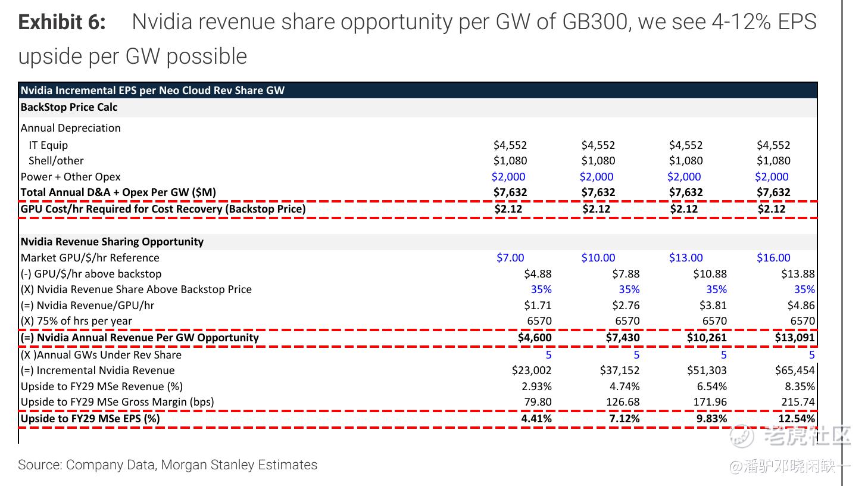This screenshot has width=868, height=486.
Task: Select the $10,261 annual revenue per GW value
Action: pyautogui.click(x=707, y=338)
